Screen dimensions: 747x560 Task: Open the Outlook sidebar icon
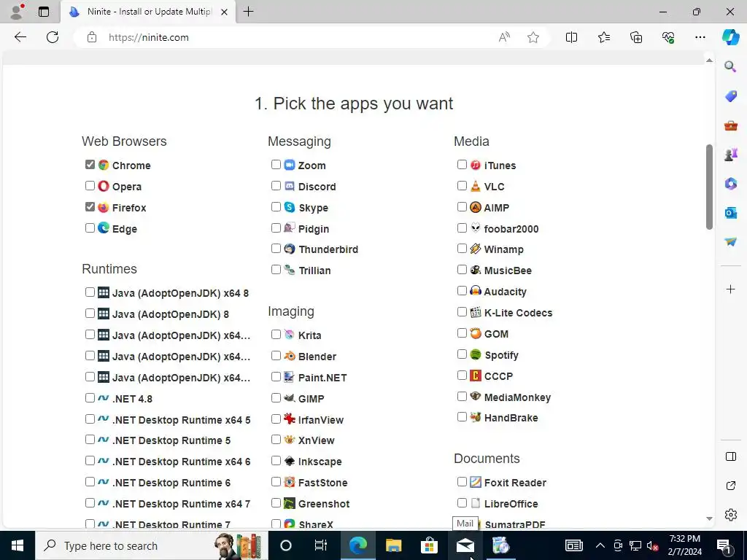(730, 212)
